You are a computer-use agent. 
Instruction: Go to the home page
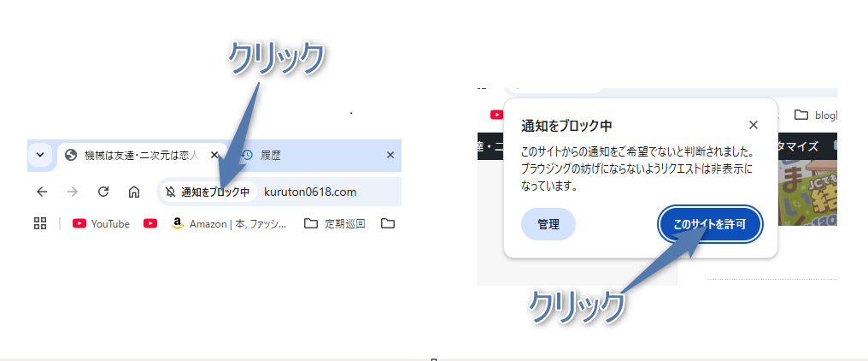[134, 192]
